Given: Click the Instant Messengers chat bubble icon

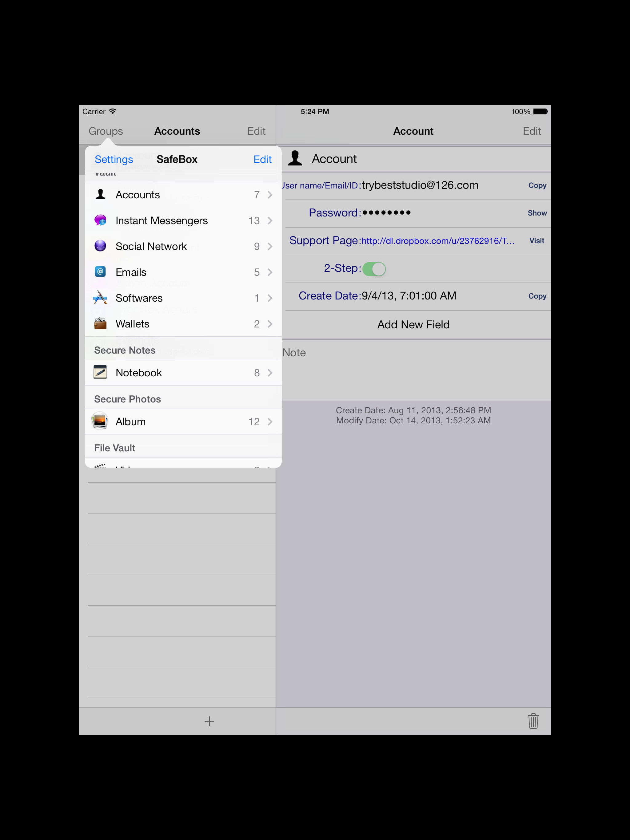Looking at the screenshot, I should point(100,220).
